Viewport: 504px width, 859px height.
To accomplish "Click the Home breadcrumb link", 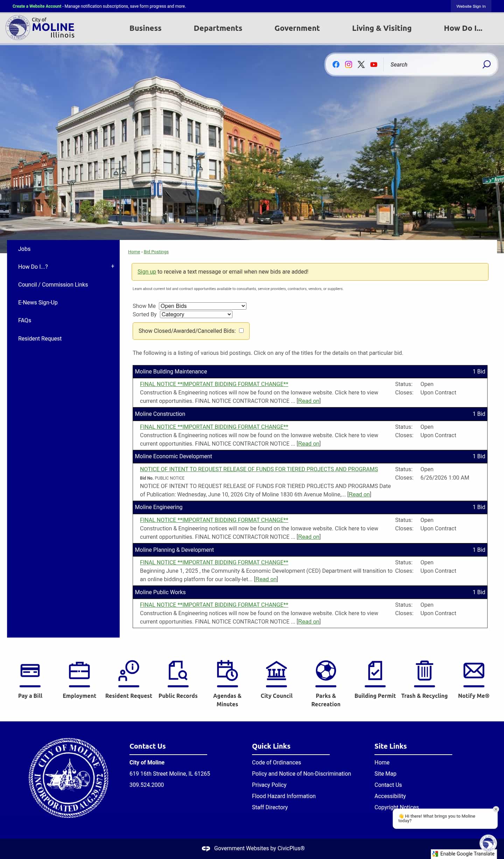I will (x=134, y=252).
